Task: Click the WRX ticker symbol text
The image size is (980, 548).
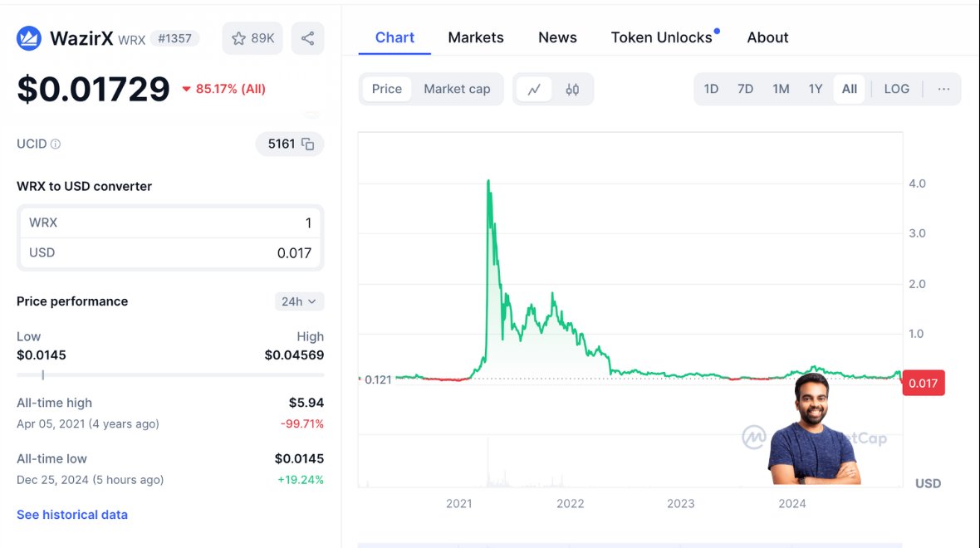Action: 132,40
